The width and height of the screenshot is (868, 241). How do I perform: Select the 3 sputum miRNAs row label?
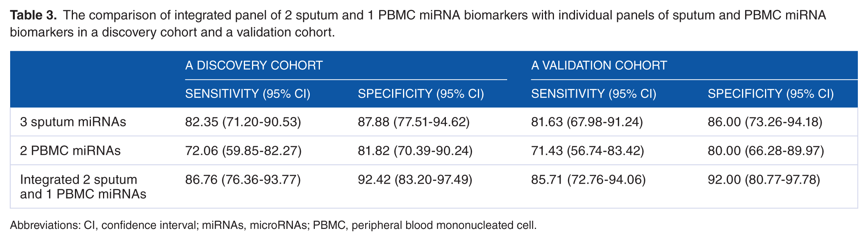pos(73,122)
